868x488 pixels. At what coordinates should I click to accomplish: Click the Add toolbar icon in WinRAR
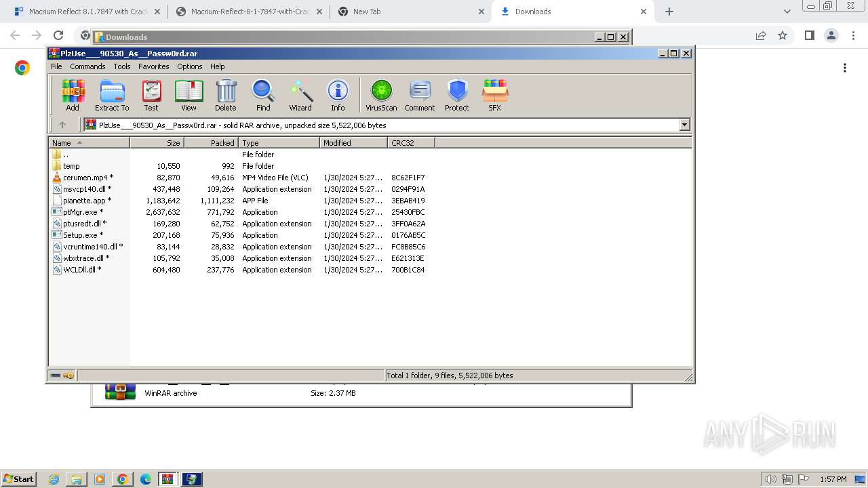(x=73, y=95)
